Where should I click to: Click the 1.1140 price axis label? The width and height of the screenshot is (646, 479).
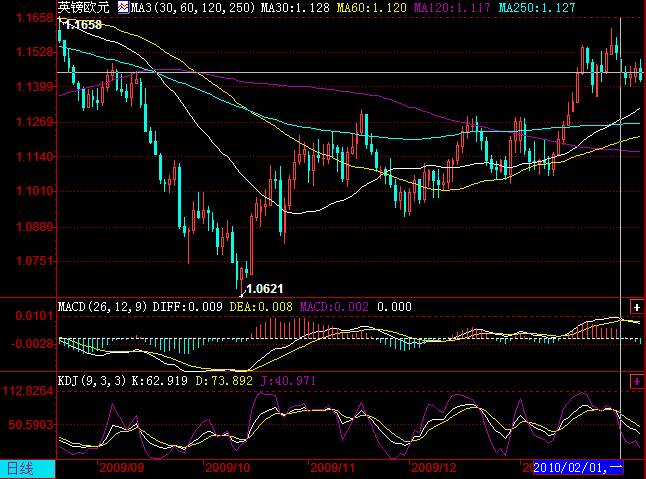35,157
